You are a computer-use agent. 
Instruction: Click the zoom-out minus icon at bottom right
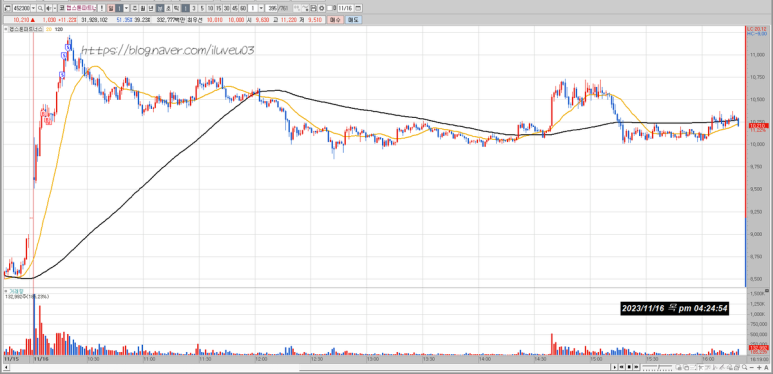(x=752, y=368)
